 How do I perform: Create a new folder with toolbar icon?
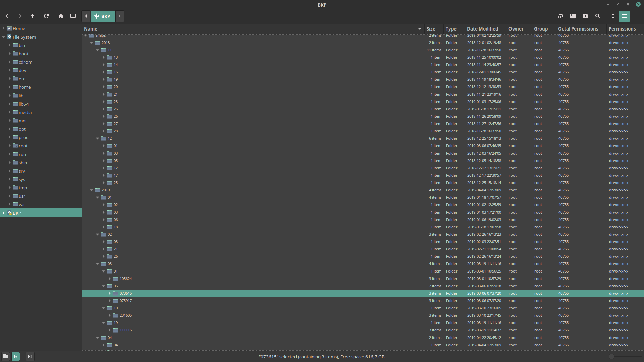click(x=585, y=16)
